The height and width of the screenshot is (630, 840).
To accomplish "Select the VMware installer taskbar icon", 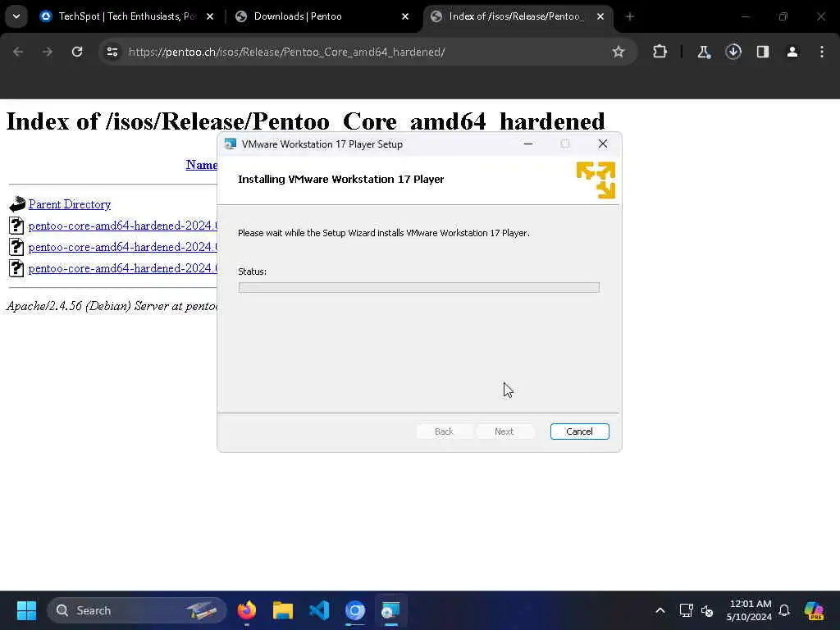I will click(x=391, y=610).
